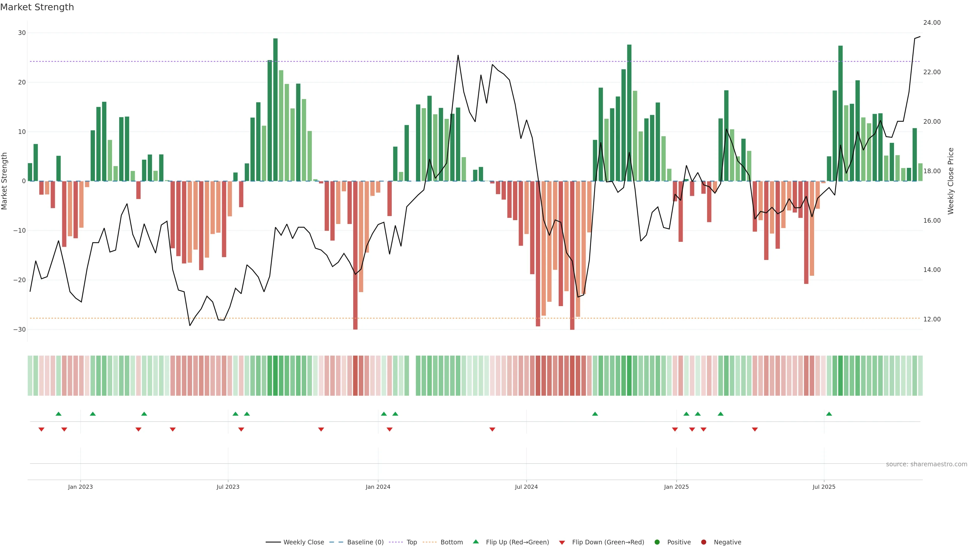Click the Jul 2025 x-axis label
This screenshot has height=551, width=980.
(x=824, y=487)
